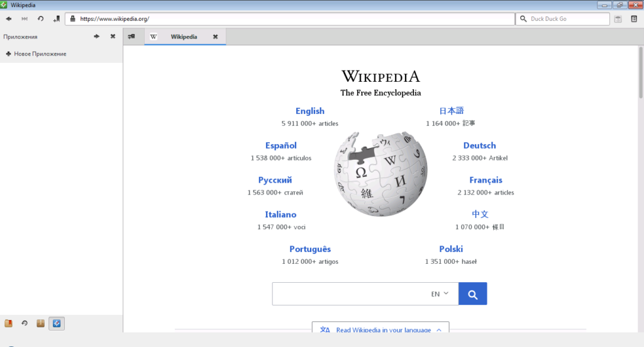Click the '1 012 000+ artigos' text
The height and width of the screenshot is (347, 644).
pos(310,261)
